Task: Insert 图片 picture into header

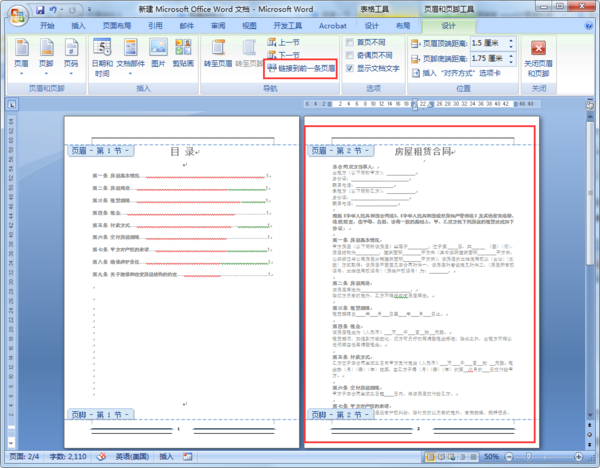Action: point(158,53)
